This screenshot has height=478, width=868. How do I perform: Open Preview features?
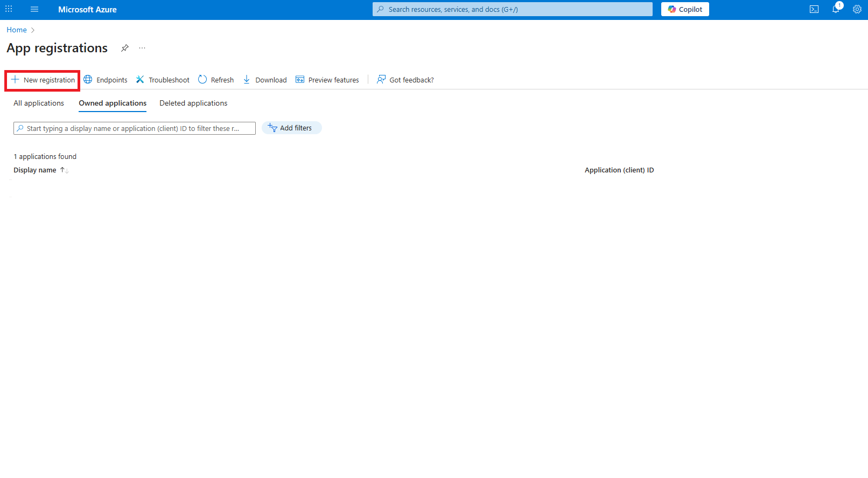[x=327, y=80]
